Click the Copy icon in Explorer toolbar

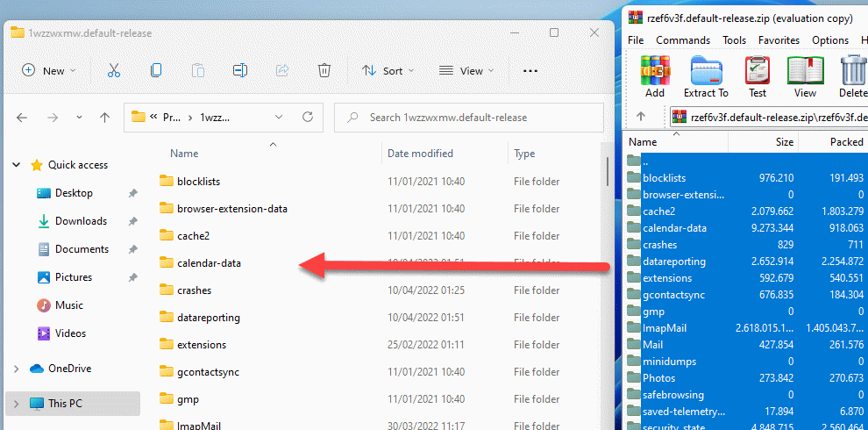click(156, 70)
